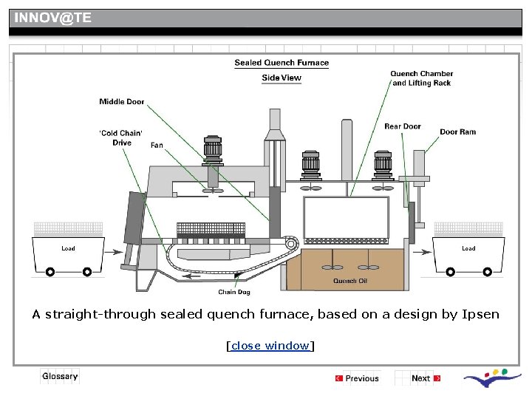Click the Door Ram label
The image size is (532, 399).
457,132
